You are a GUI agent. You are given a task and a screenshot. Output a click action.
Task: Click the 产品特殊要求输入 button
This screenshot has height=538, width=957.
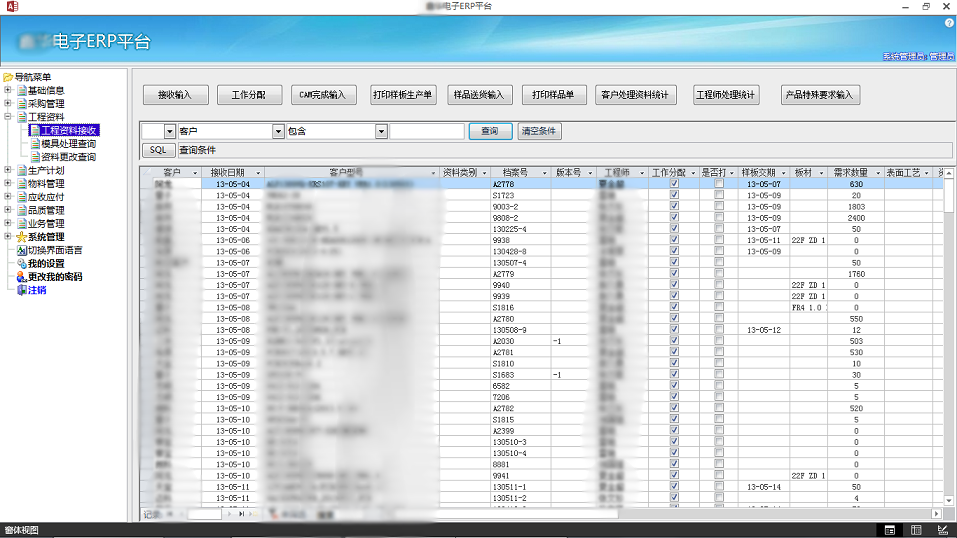pyautogui.click(x=820, y=95)
